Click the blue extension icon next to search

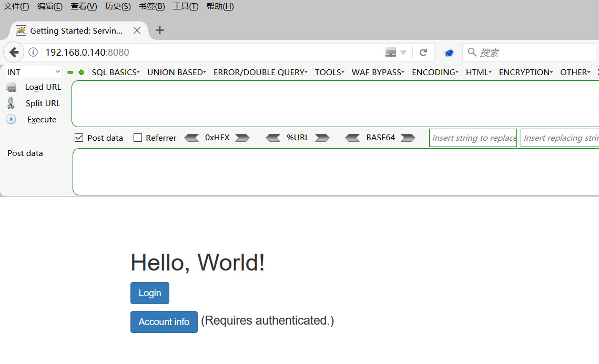449,53
